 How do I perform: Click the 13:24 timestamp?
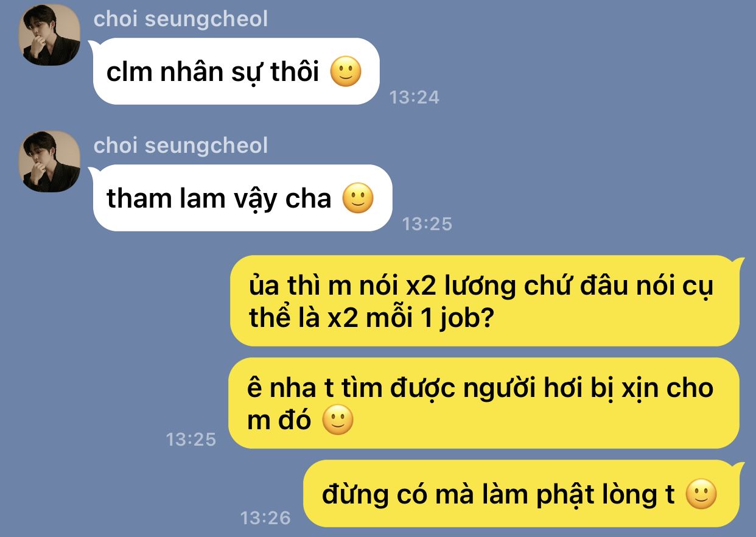(x=414, y=97)
